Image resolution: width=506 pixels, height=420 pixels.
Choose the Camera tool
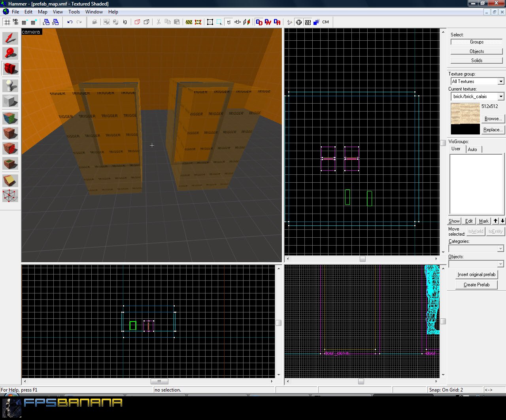point(11,69)
